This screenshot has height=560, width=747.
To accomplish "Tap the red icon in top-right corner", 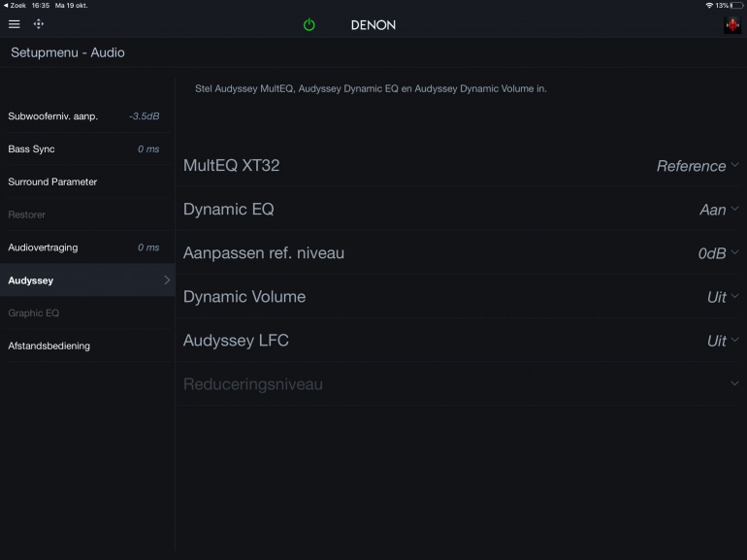I will [x=731, y=25].
